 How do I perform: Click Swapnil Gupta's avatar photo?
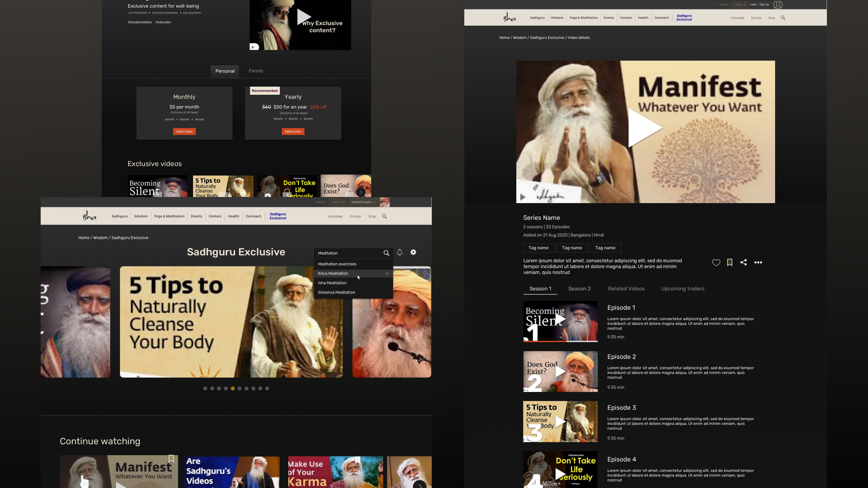point(384,202)
